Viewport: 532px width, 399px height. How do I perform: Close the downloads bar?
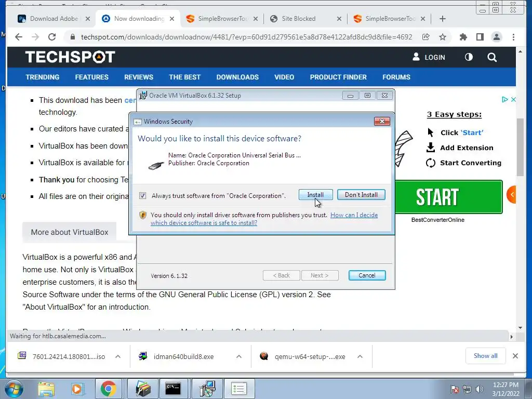click(x=515, y=356)
